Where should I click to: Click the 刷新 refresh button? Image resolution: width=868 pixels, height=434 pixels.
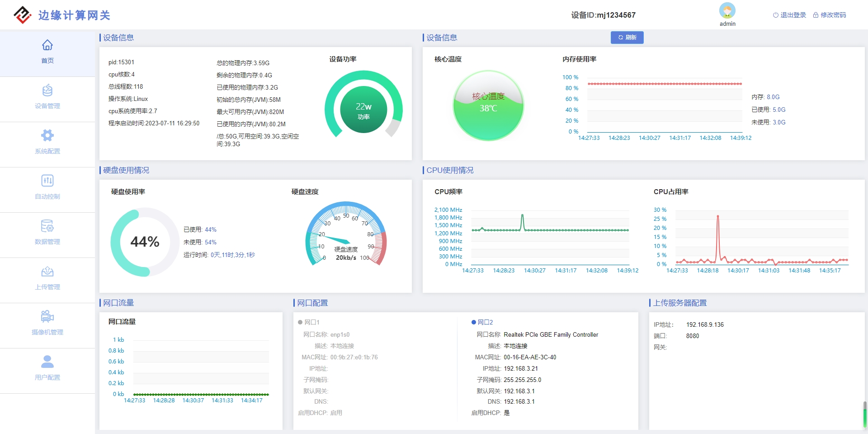[627, 38]
